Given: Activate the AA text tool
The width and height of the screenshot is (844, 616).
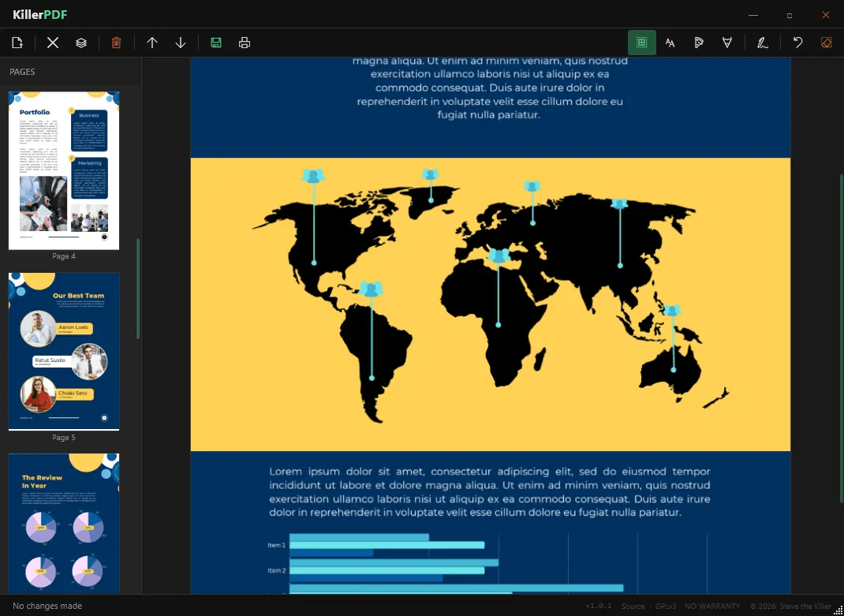Looking at the screenshot, I should pyautogui.click(x=670, y=43).
